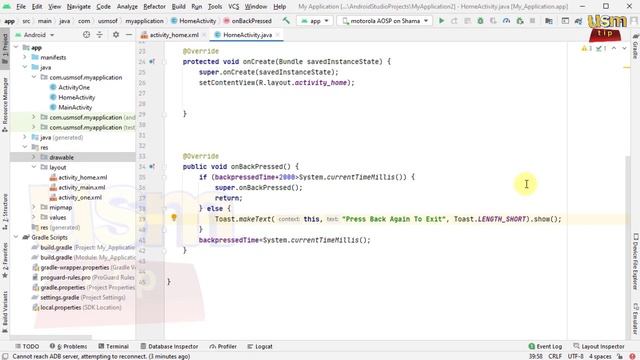Image resolution: width=640 pixels, height=360 pixels.
Task: Open the Refactor menu
Action: 154,7
